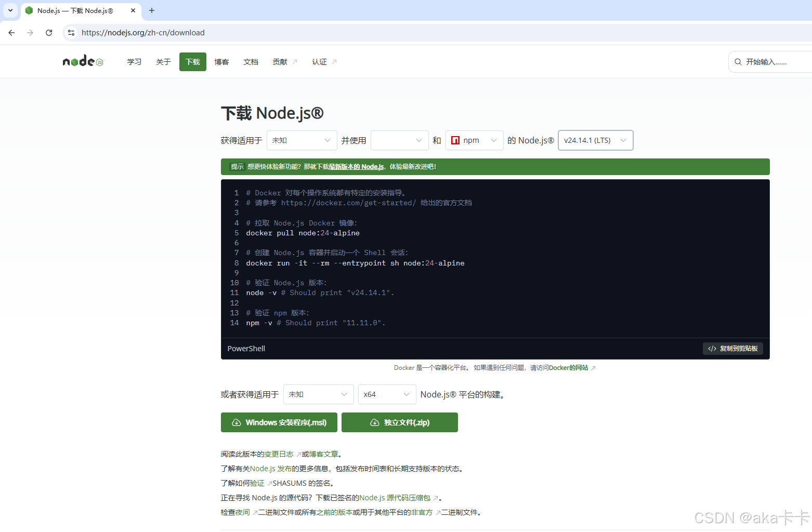Open a new browser tab with plus icon
Screen dimensions: 812x532
152,10
